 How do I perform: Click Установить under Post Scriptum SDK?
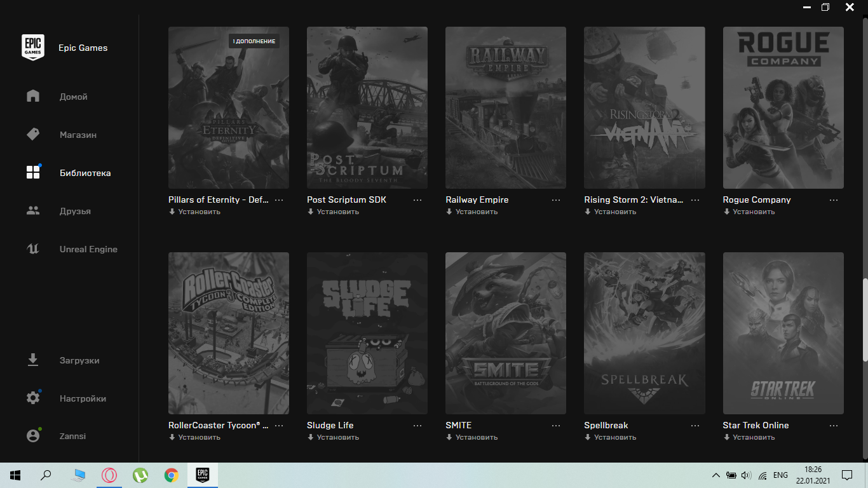coord(333,212)
